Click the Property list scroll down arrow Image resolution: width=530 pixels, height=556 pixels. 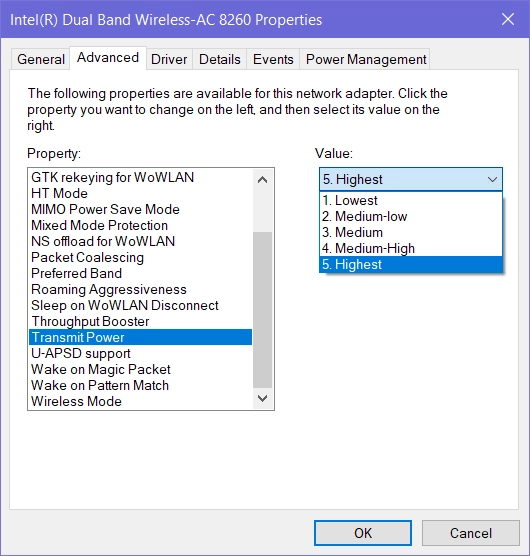click(x=262, y=398)
